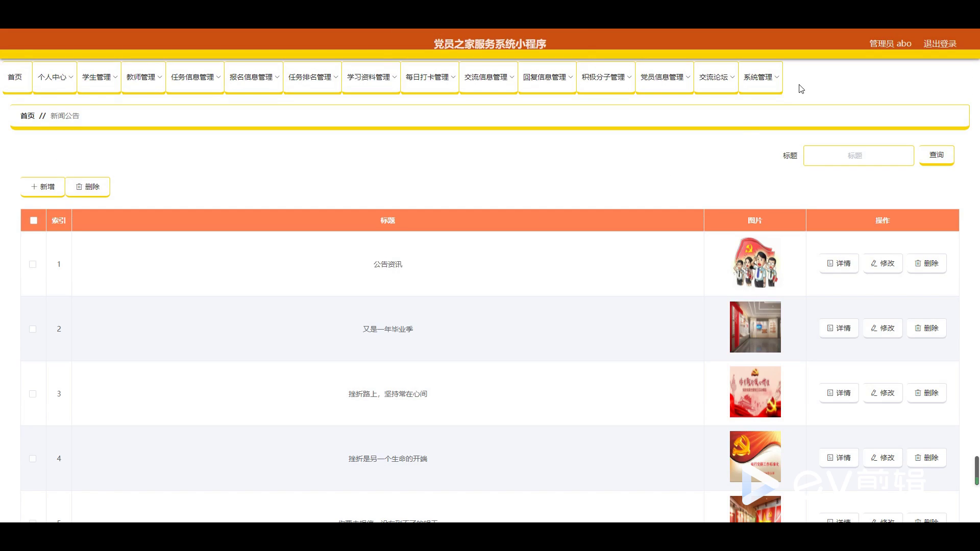Click the 标题 column header
This screenshot has height=551, width=980.
tap(387, 220)
